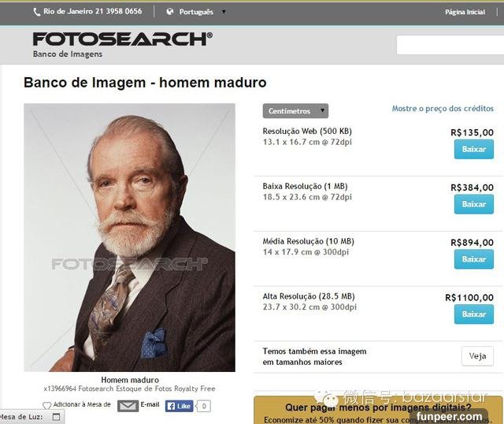Click the phone icon beside Rio de Janeiro number
The width and height of the screenshot is (504, 424).
[x=36, y=13]
